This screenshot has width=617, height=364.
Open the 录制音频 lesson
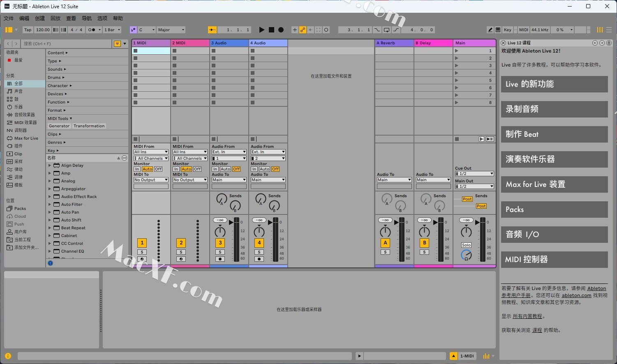pyautogui.click(x=554, y=109)
